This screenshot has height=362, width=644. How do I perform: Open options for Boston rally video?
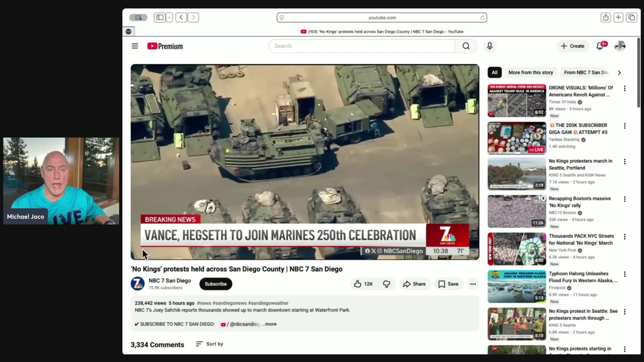[x=624, y=199]
